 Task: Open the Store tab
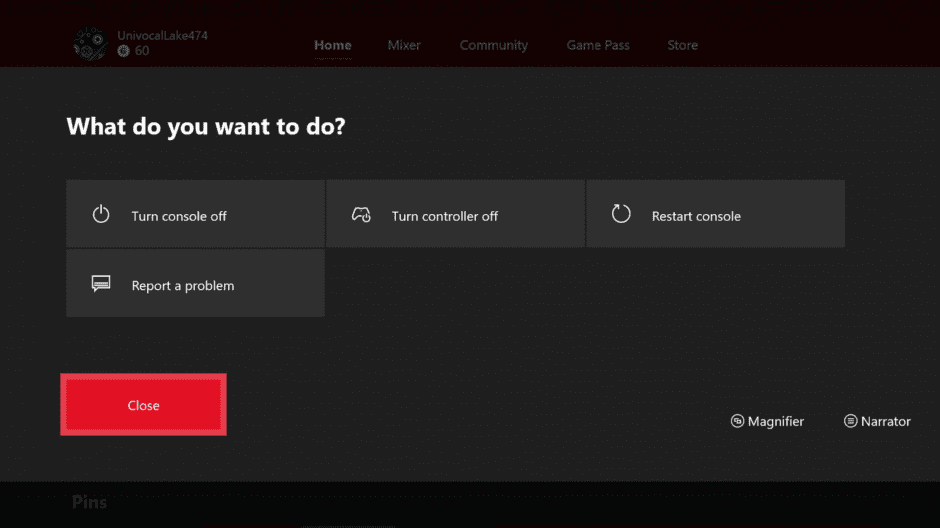pos(682,45)
